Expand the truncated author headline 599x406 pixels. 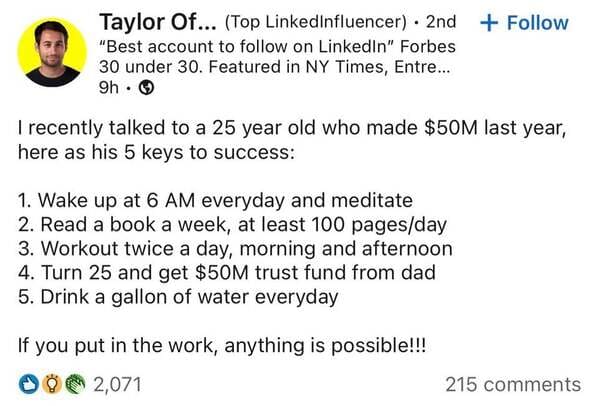(x=277, y=57)
